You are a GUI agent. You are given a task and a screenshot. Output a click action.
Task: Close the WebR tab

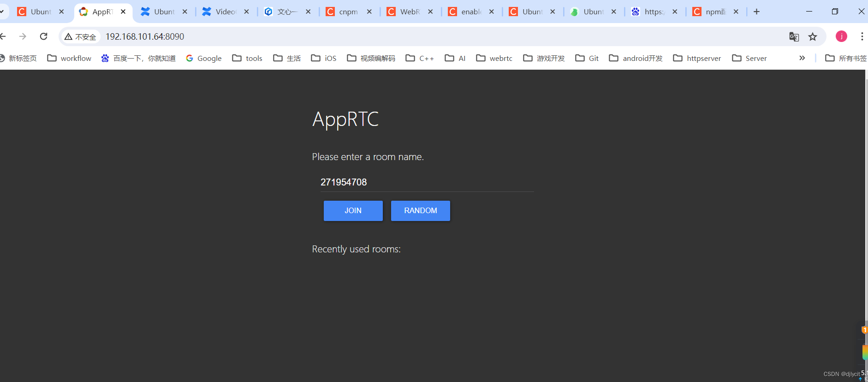point(430,12)
